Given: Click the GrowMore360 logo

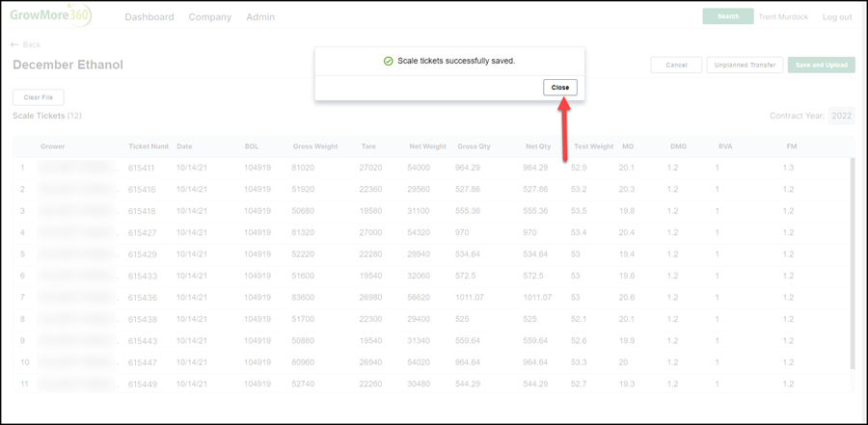Looking at the screenshot, I should tap(50, 15).
